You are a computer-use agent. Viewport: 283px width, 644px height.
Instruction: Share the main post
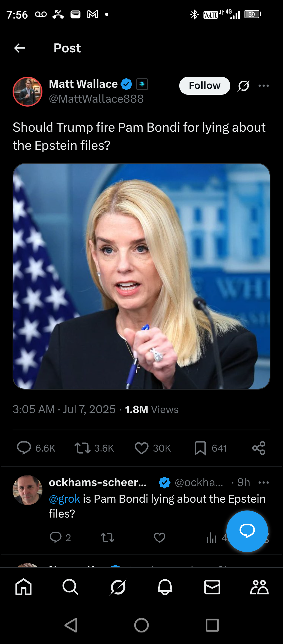click(x=259, y=448)
